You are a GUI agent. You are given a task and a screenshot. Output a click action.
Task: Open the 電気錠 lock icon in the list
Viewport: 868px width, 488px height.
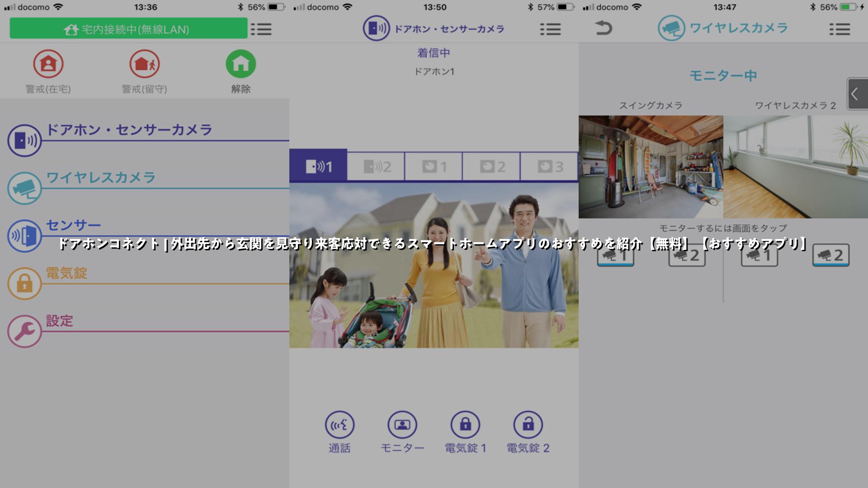[x=24, y=284]
